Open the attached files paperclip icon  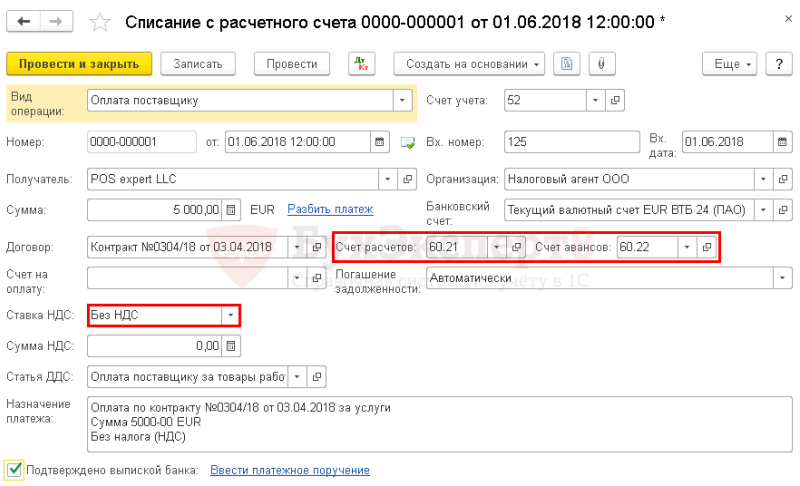pyautogui.click(x=602, y=64)
